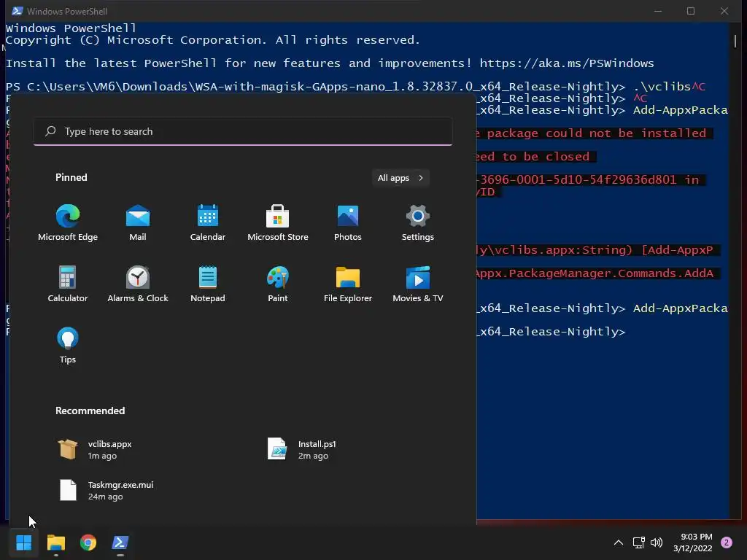747x560 pixels.
Task: Open the Calculator app
Action: point(68,284)
